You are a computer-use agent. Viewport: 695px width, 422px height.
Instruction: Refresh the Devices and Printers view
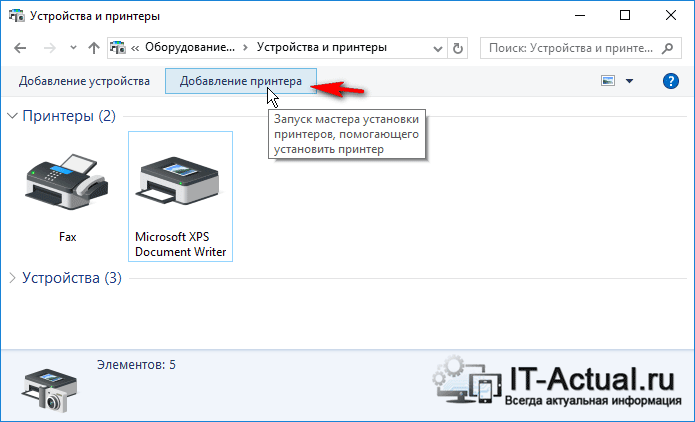458,48
